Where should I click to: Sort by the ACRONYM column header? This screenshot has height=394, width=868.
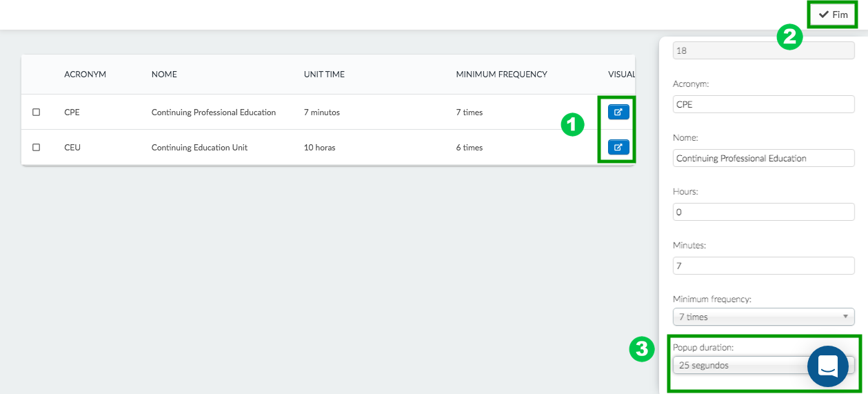coord(85,75)
